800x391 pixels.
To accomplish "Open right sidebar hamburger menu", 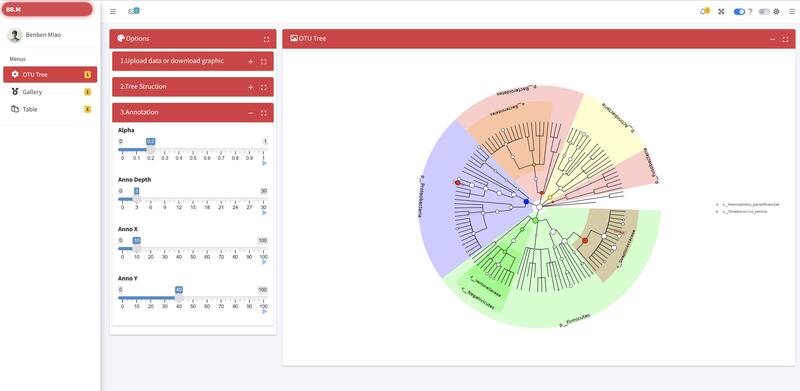I will pyautogui.click(x=791, y=12).
